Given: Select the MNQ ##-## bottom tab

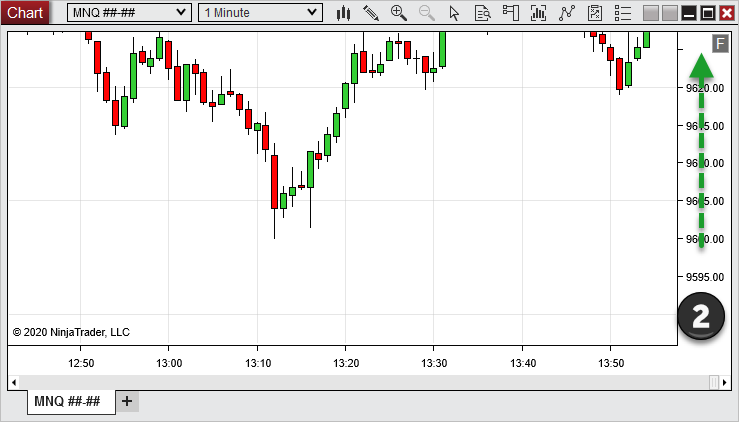Looking at the screenshot, I should pyautogui.click(x=67, y=401).
